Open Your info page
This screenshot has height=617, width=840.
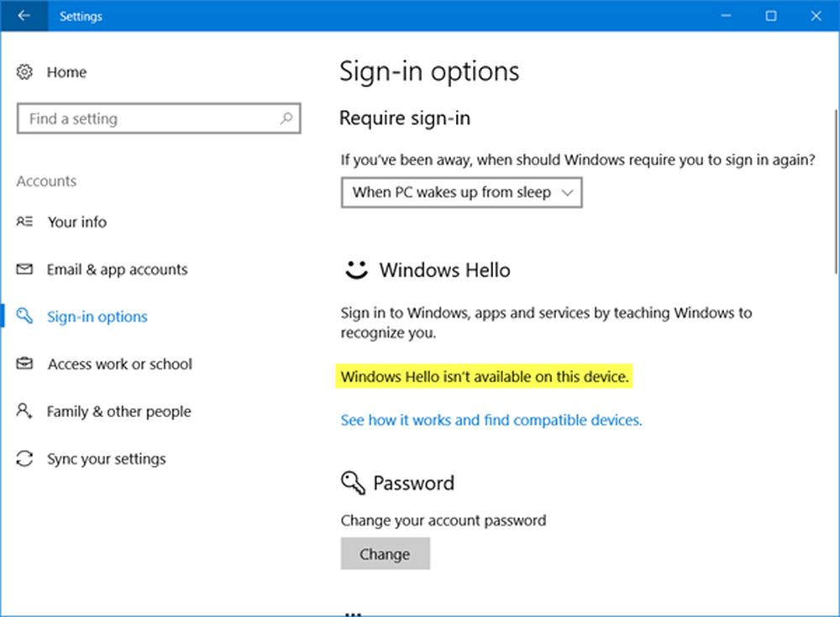coord(76,222)
